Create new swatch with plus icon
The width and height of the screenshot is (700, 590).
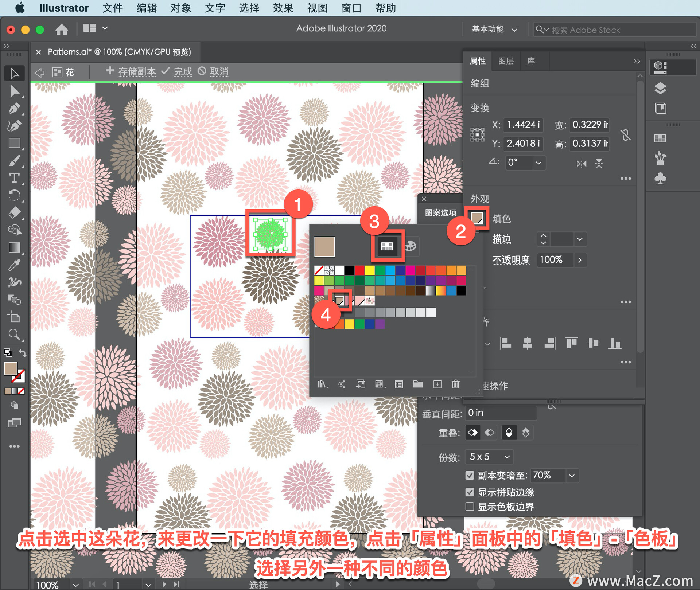point(437,384)
